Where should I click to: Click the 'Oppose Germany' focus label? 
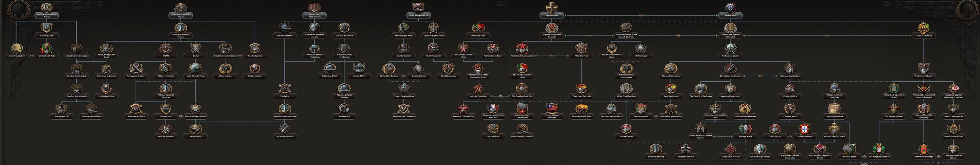[x=685, y=157]
